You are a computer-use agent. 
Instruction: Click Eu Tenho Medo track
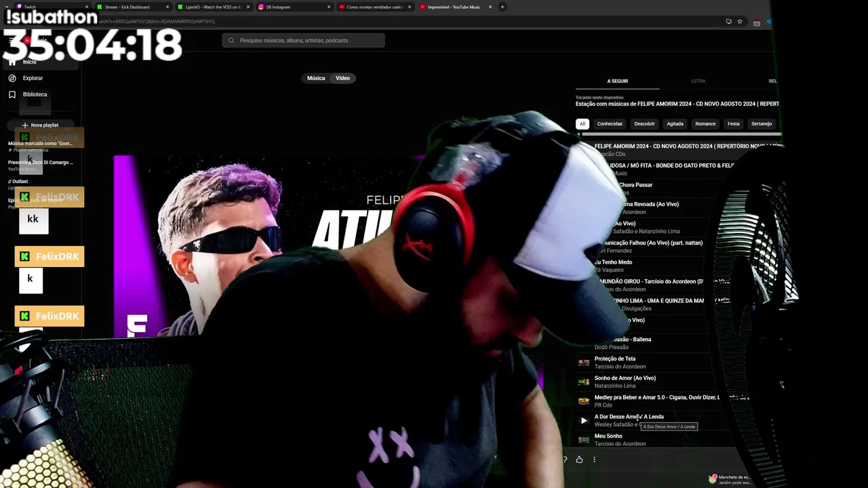pyautogui.click(x=614, y=262)
